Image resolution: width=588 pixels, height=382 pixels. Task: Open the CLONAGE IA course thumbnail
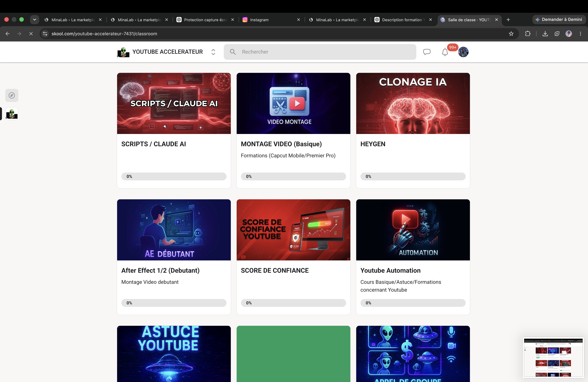click(x=413, y=103)
